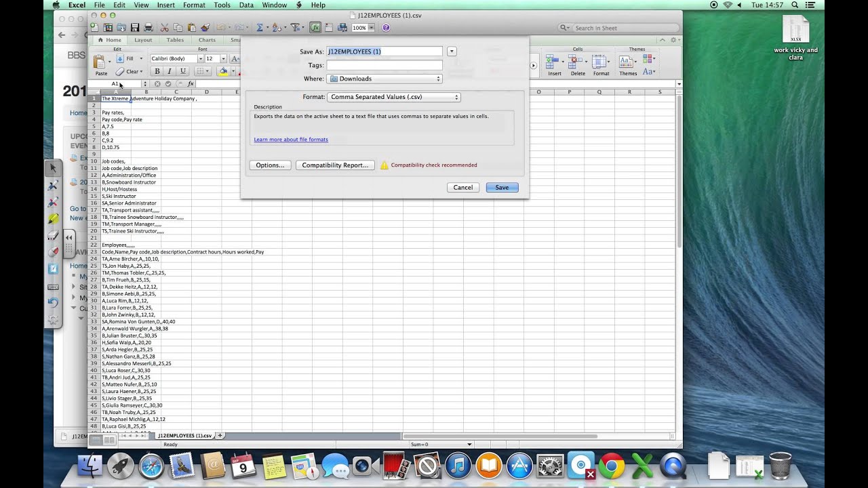Switch to the Tables ribbon tab
868x488 pixels.
(x=175, y=40)
